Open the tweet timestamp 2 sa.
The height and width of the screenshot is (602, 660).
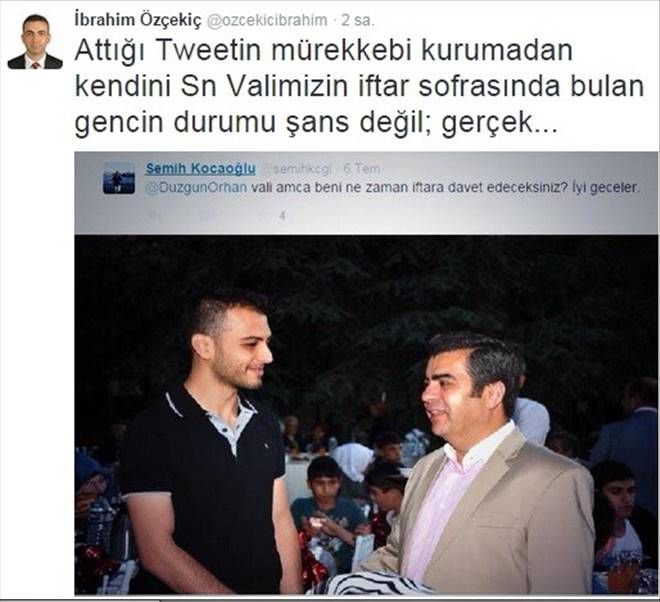(x=357, y=20)
